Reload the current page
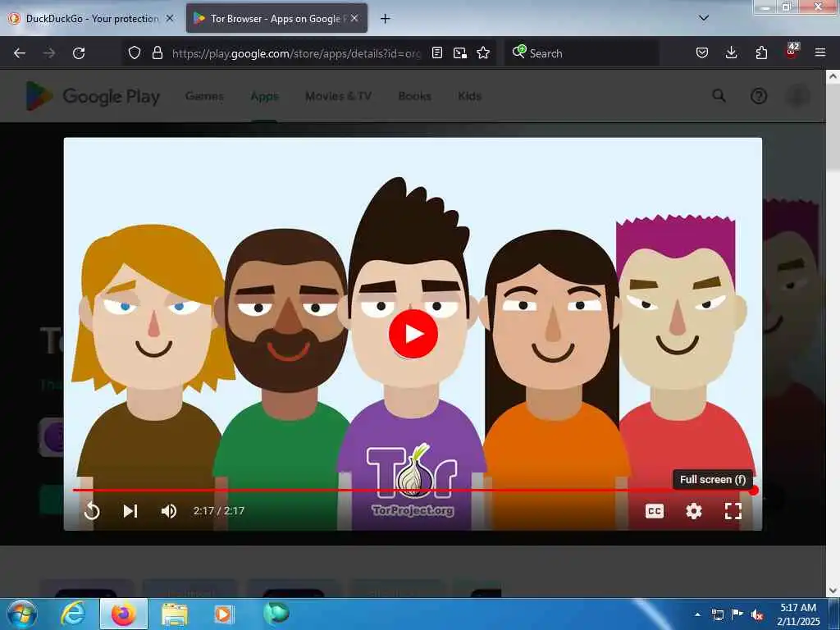The image size is (840, 630). click(x=79, y=53)
